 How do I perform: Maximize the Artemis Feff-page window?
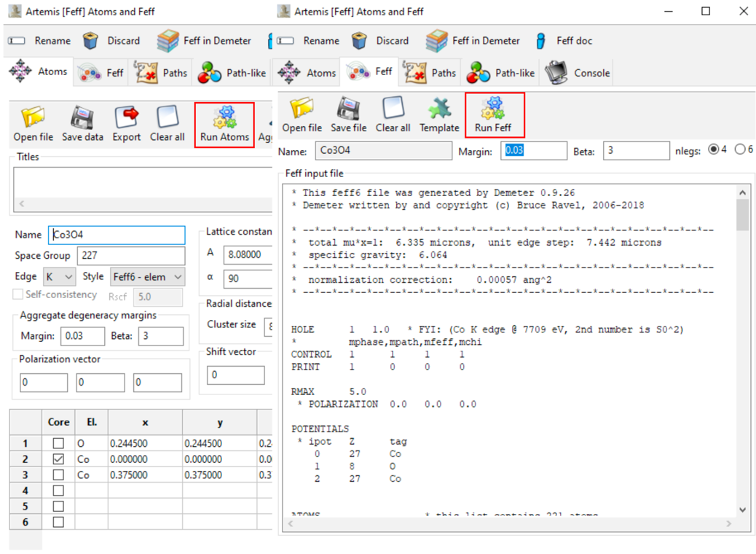pyautogui.click(x=705, y=11)
